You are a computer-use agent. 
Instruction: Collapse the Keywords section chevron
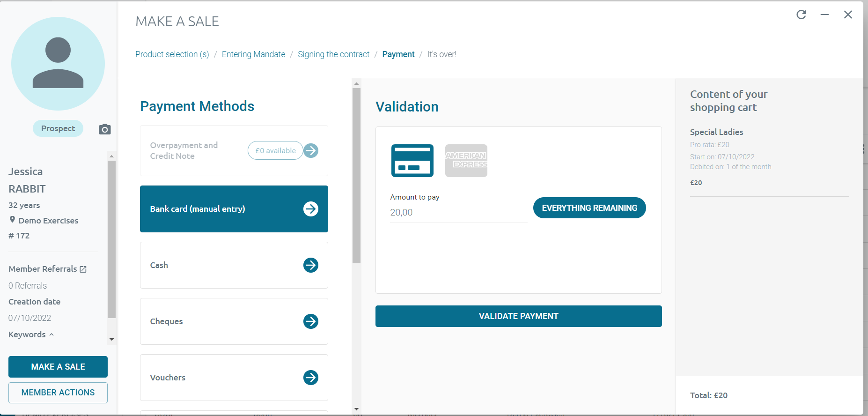pos(51,334)
